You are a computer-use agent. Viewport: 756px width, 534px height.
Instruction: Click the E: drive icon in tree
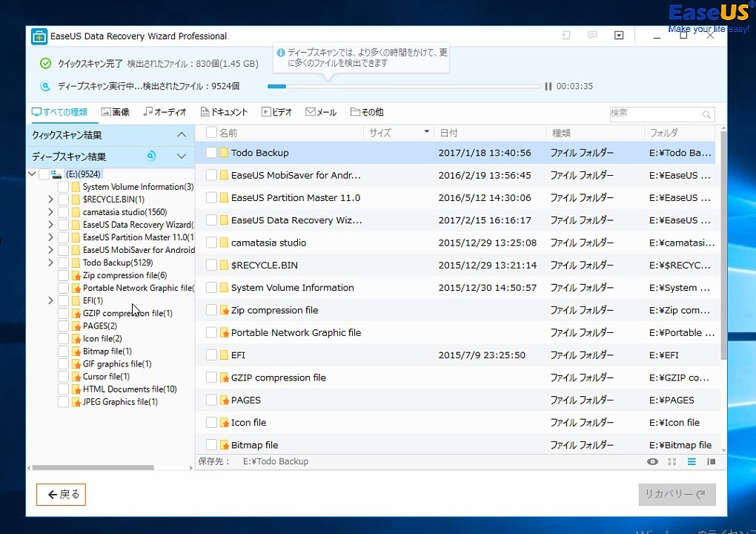(56, 174)
